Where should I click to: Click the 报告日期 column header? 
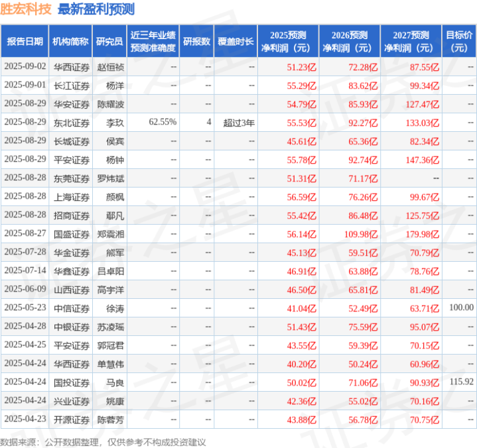(25, 41)
